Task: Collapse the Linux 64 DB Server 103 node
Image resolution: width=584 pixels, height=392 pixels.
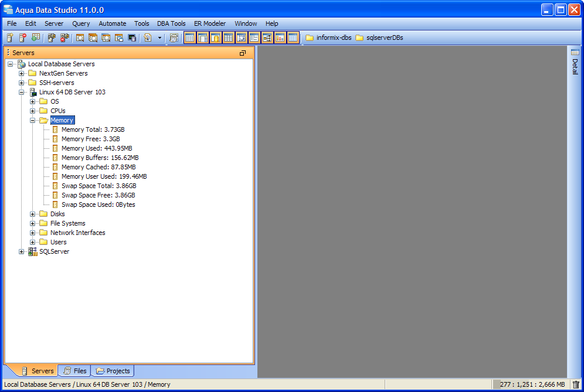Action: pos(21,92)
